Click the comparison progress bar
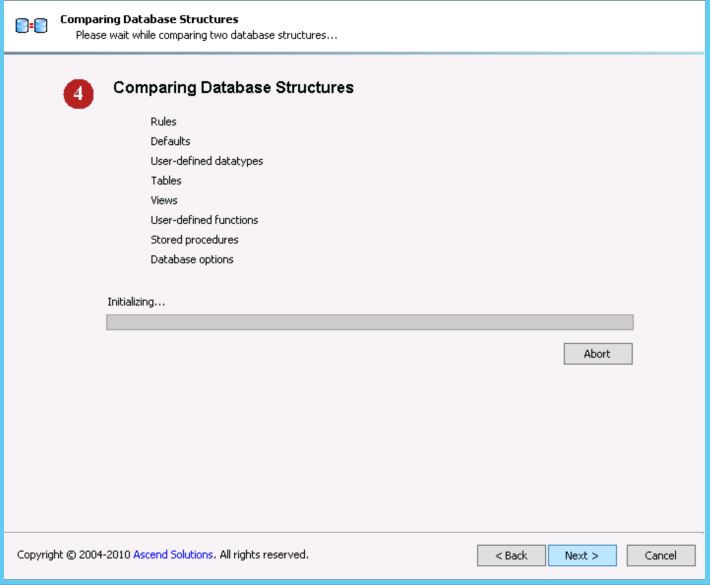The image size is (710, 585). 369,322
